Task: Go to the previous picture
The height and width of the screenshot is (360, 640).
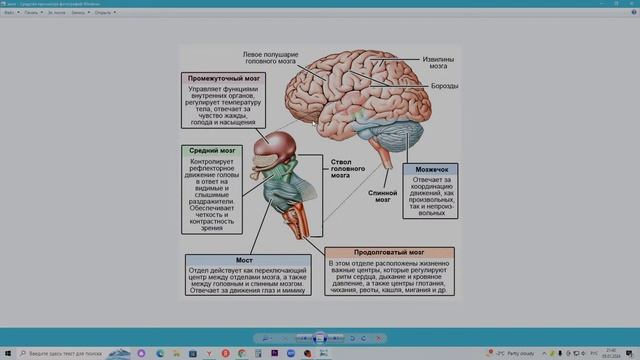Action: point(304,338)
